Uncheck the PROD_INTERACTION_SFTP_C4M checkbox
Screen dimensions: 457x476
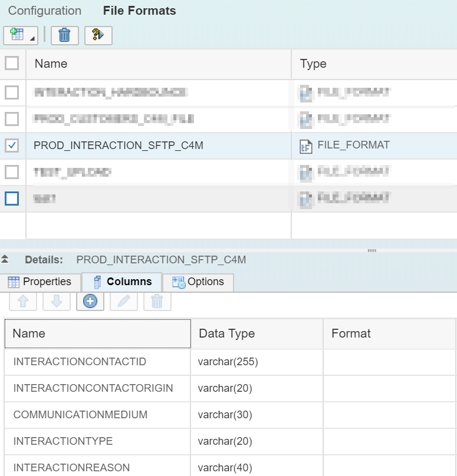tap(12, 145)
